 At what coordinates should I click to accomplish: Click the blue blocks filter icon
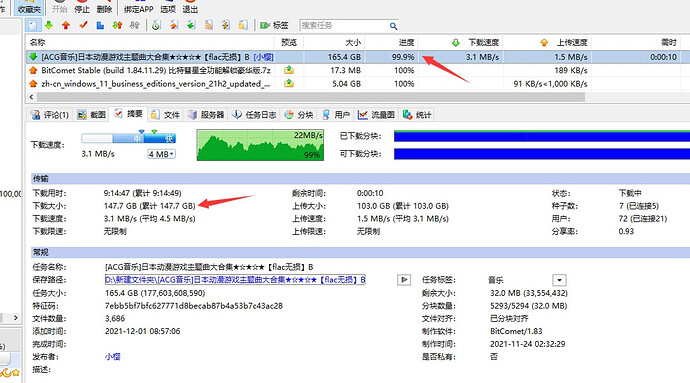100,26
